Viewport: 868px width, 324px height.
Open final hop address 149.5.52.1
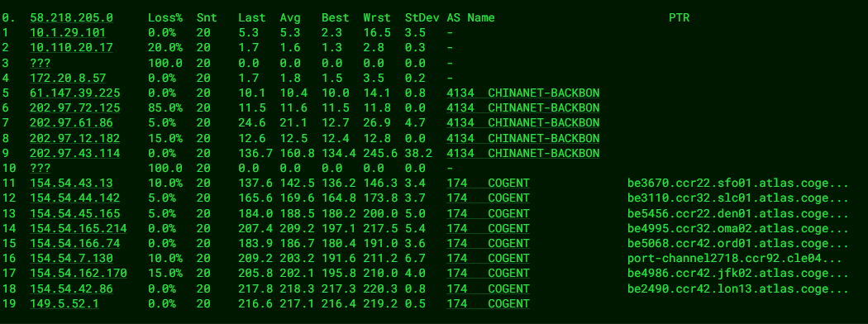[64, 303]
